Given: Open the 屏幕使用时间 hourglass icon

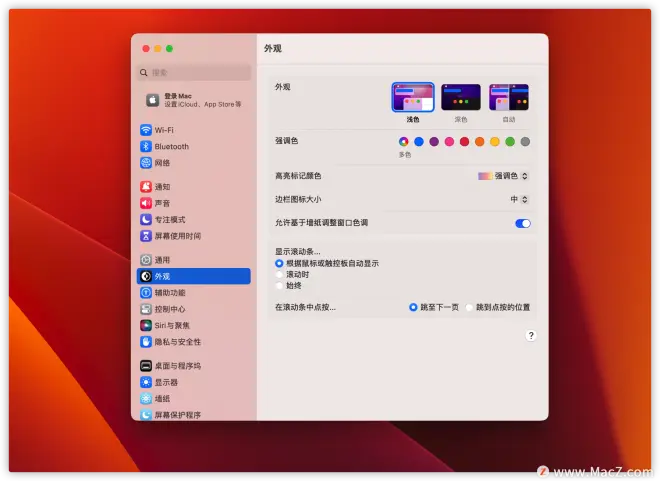Looking at the screenshot, I should click(x=146, y=236).
